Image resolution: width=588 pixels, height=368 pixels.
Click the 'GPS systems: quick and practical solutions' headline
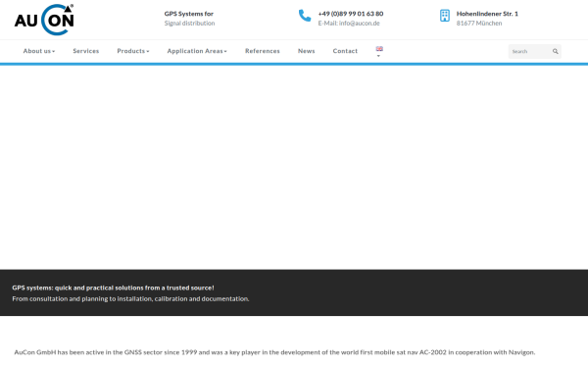(113, 288)
